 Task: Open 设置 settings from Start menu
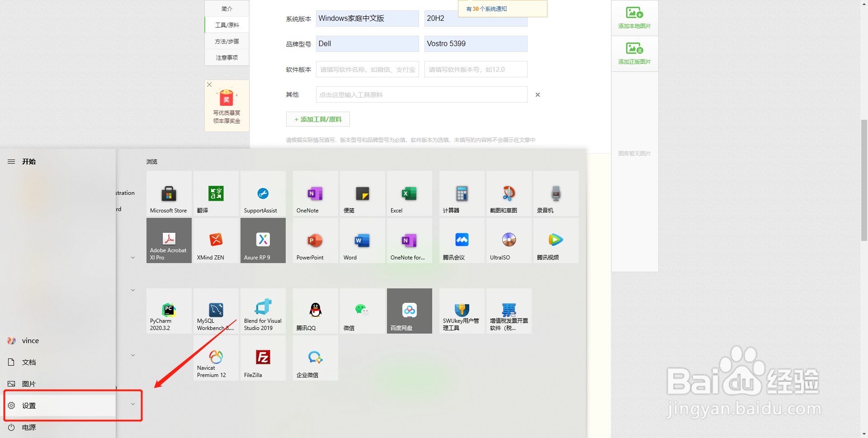click(58, 405)
